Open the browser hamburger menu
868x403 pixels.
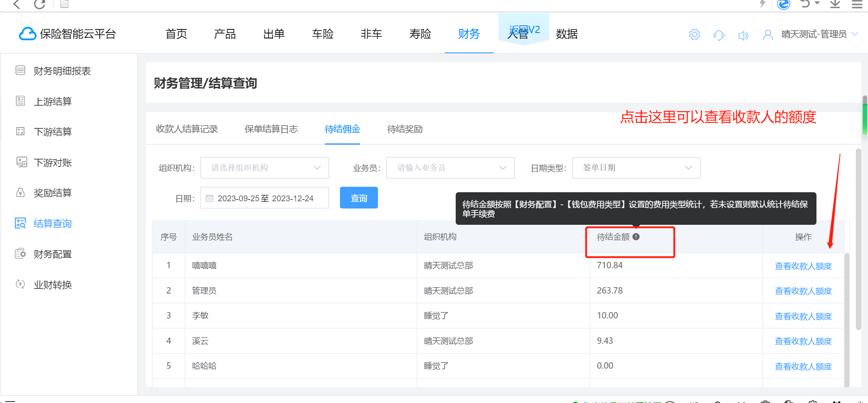pyautogui.click(x=857, y=5)
